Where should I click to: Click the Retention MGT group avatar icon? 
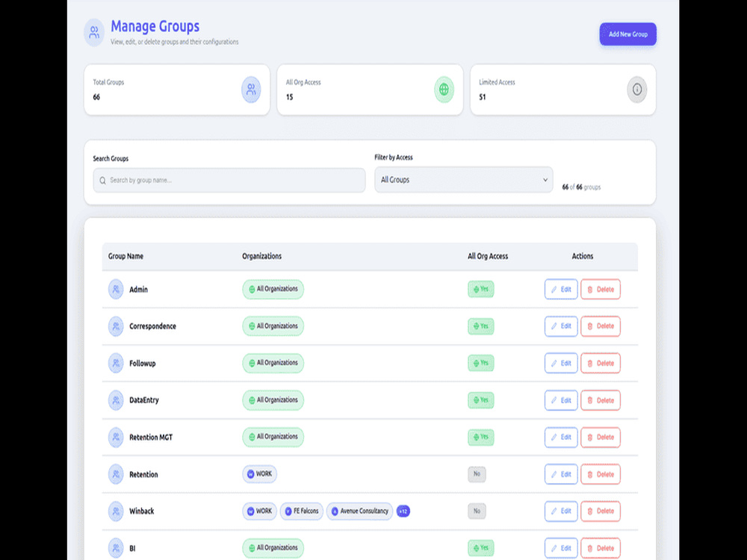[116, 437]
